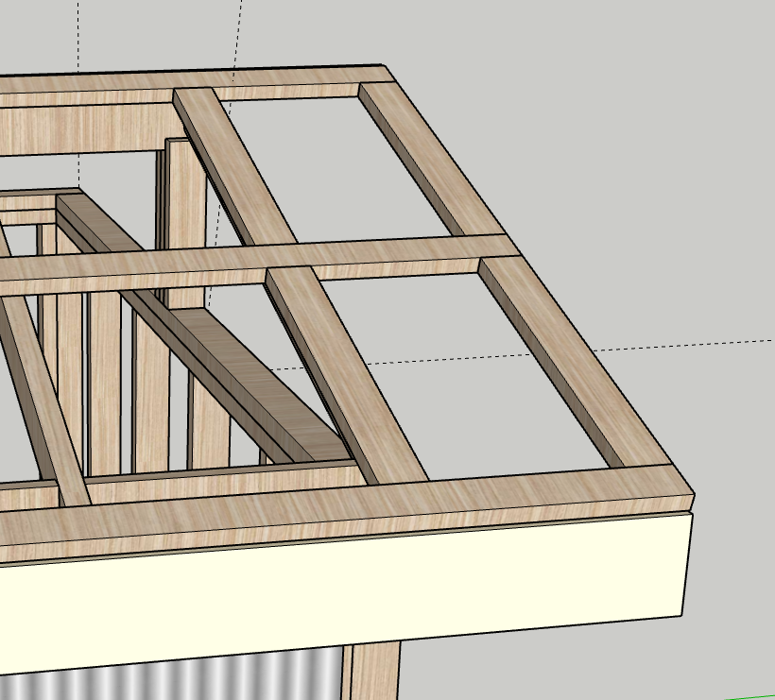Select the middle horizontal cross beam

[284, 260]
